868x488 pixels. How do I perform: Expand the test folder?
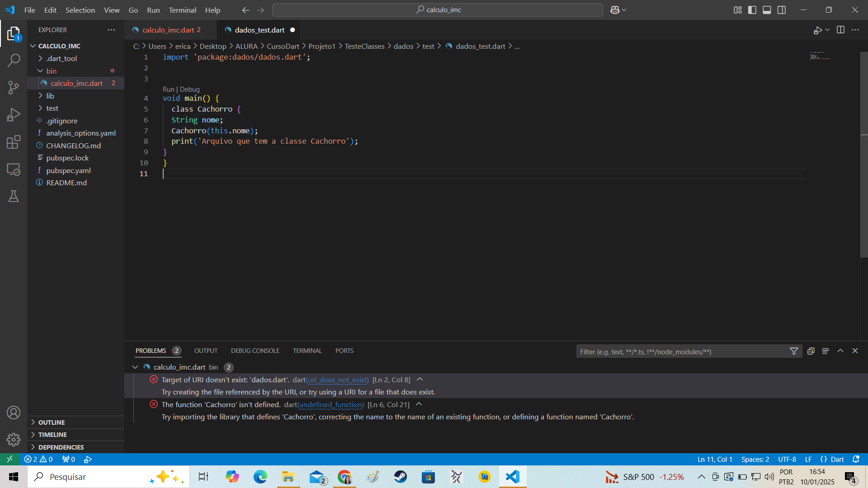[41, 108]
